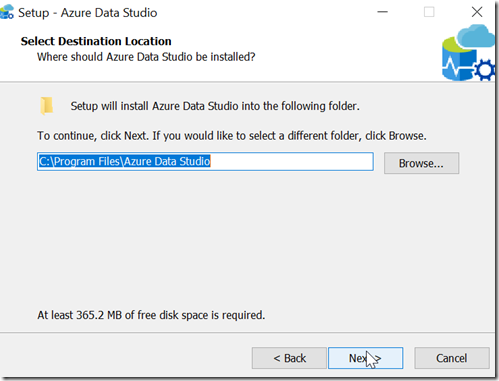Viewport: 499px width, 381px height.
Task: Go to the previous step with < Back
Action: pyautogui.click(x=289, y=358)
